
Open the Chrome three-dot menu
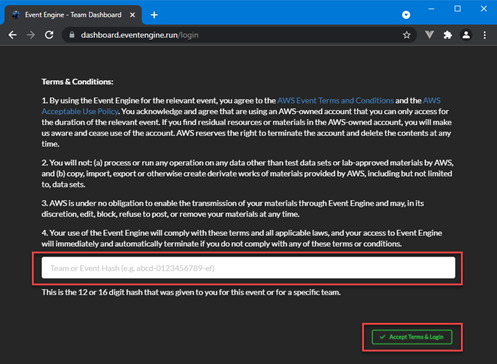[485, 35]
